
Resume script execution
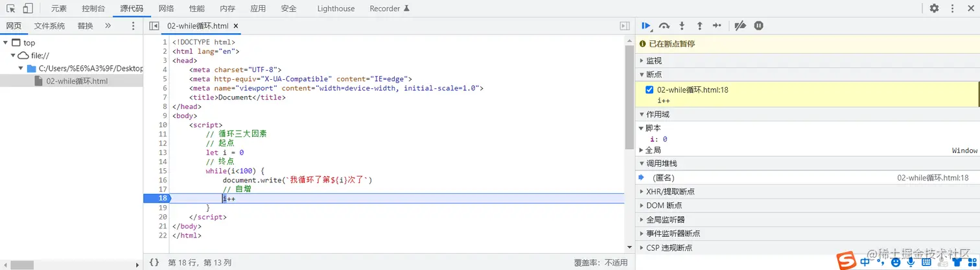pyautogui.click(x=646, y=26)
